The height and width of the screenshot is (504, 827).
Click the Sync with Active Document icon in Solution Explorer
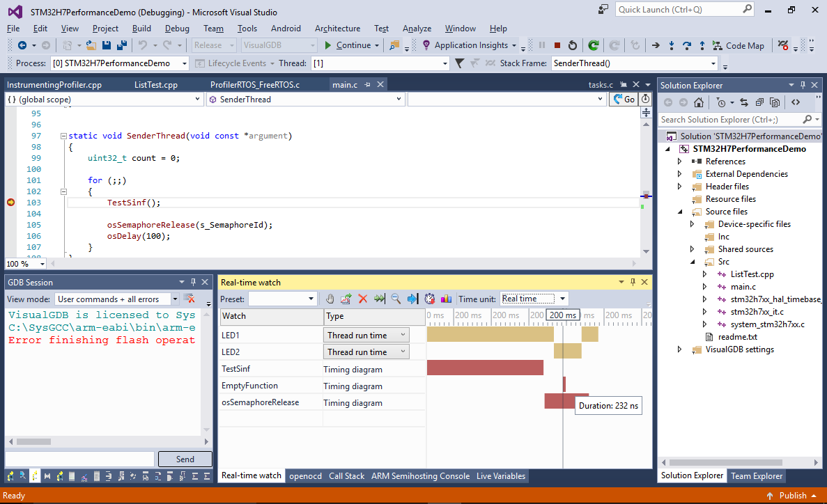click(743, 102)
